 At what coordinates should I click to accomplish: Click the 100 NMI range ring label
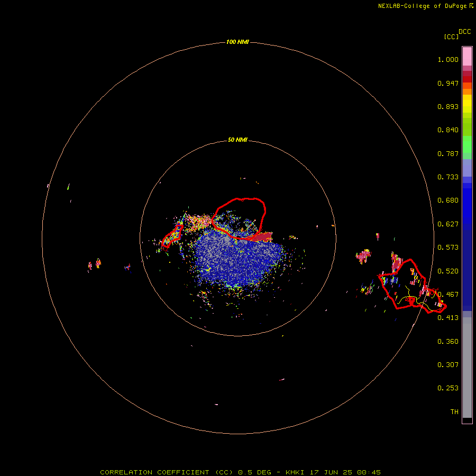[237, 42]
